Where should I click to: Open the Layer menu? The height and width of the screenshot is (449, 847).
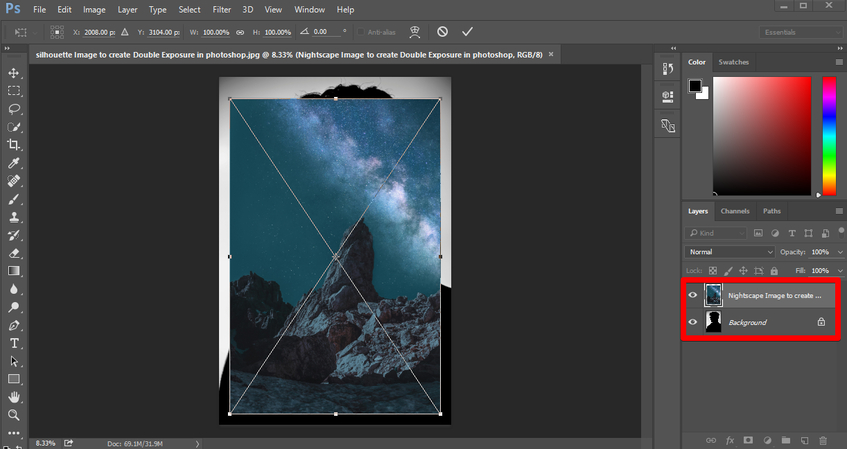click(x=127, y=10)
